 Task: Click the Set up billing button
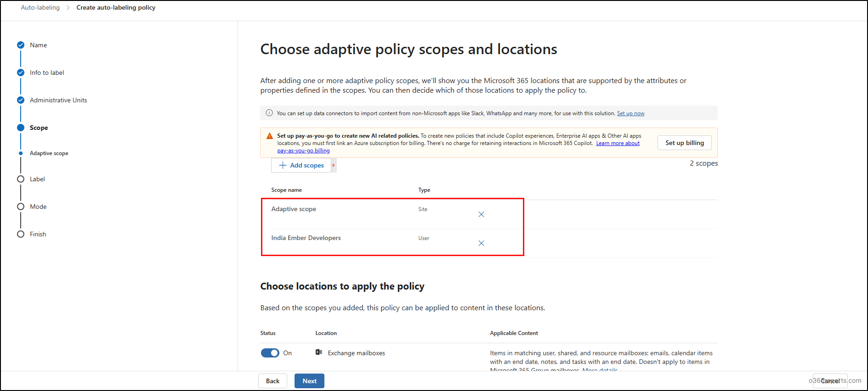(x=685, y=143)
